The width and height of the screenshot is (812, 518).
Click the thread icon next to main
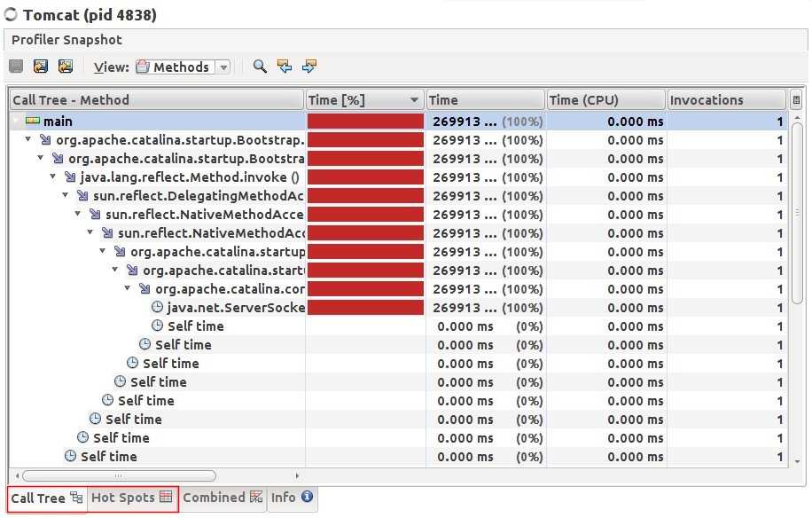tap(33, 121)
